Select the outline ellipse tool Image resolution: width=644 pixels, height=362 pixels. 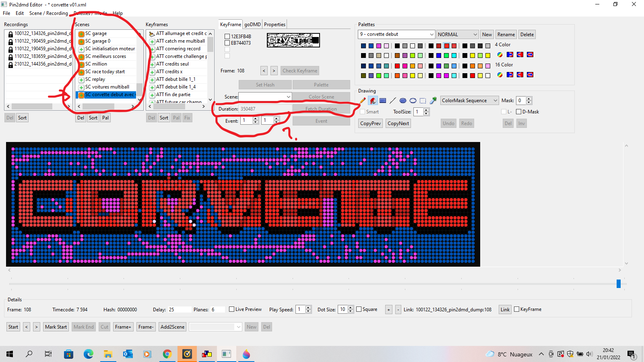(413, 101)
